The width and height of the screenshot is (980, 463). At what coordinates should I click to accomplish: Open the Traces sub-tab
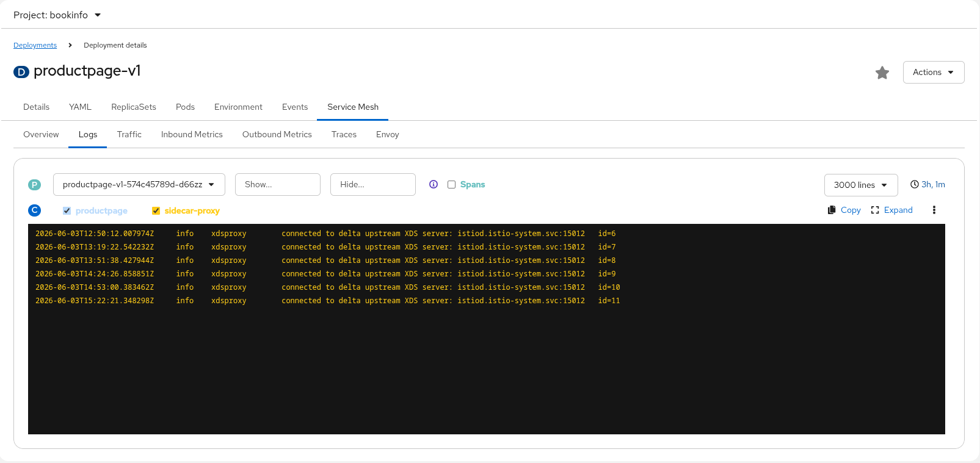coord(344,134)
